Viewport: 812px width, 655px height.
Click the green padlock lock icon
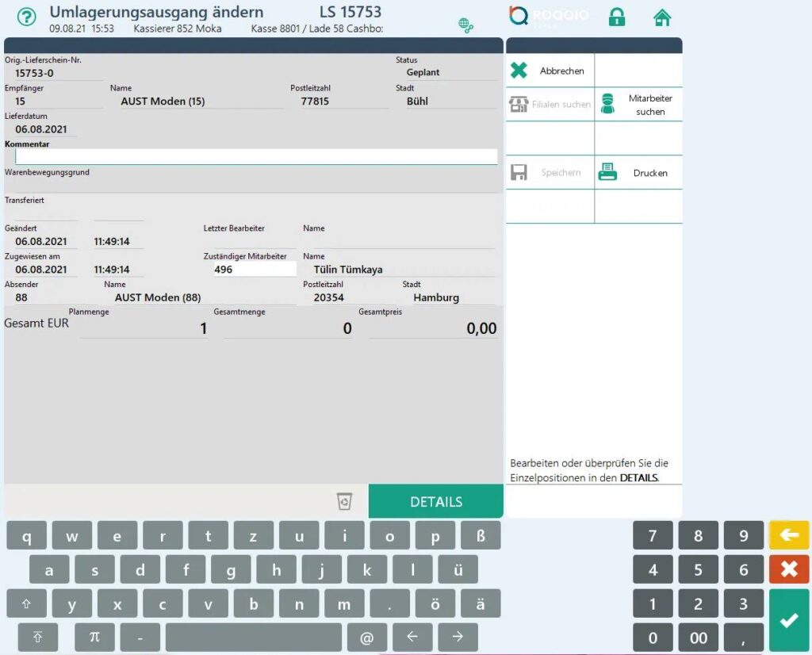point(616,17)
